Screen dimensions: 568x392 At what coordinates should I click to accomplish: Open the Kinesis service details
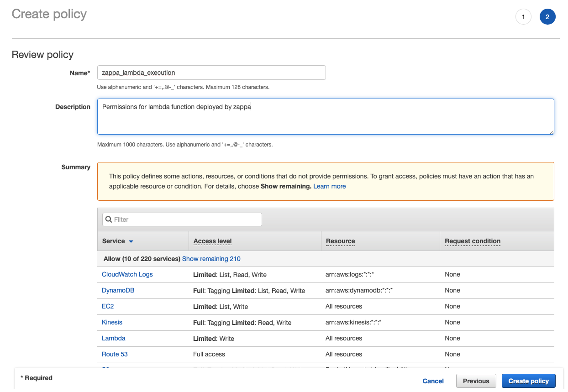click(112, 322)
